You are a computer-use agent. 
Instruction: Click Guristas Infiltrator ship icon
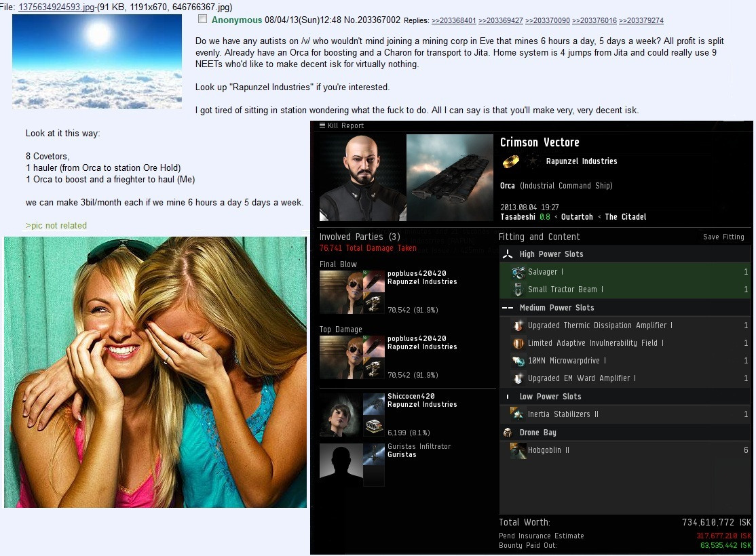coord(374,454)
